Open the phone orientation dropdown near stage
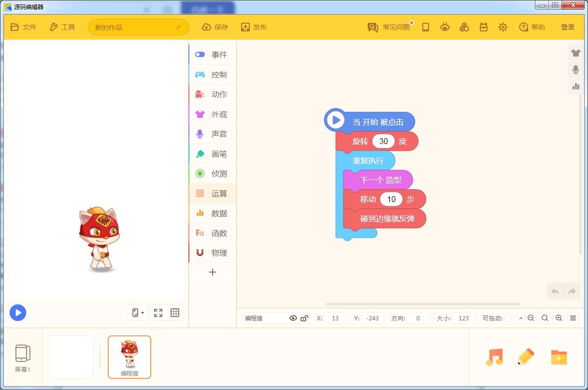This screenshot has height=390, width=588. pos(138,313)
